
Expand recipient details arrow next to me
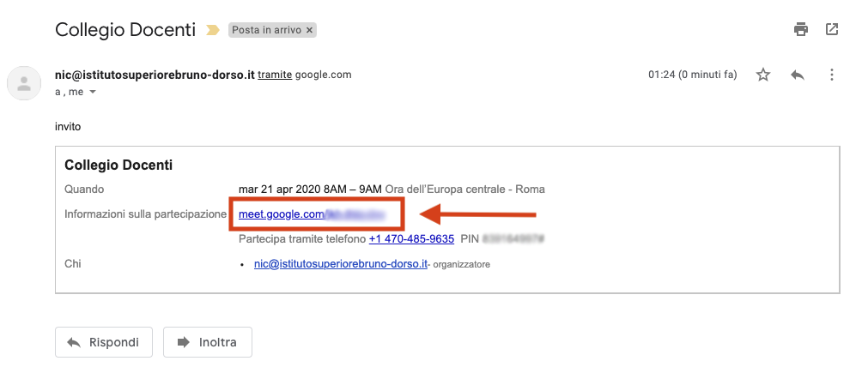point(93,93)
